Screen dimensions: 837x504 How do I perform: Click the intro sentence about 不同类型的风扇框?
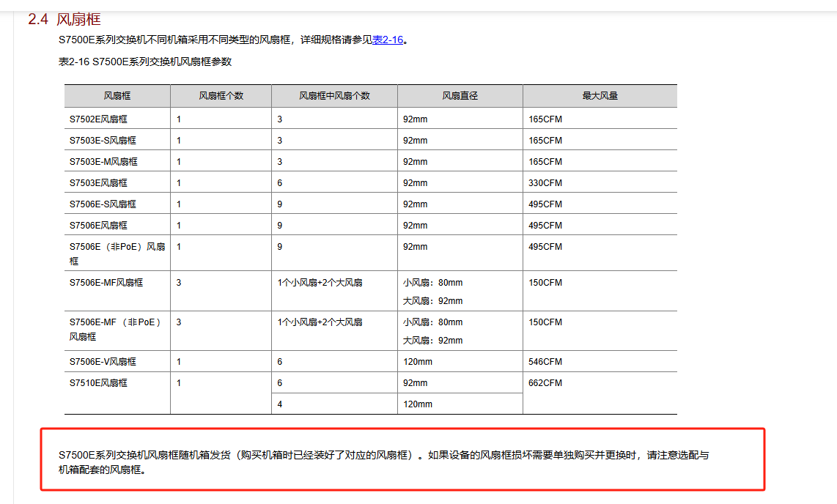coord(234,40)
